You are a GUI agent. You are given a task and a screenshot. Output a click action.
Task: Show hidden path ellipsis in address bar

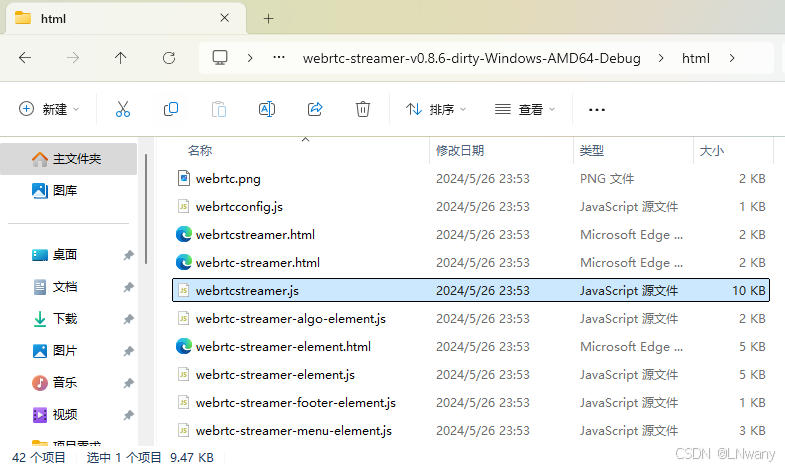[279, 57]
